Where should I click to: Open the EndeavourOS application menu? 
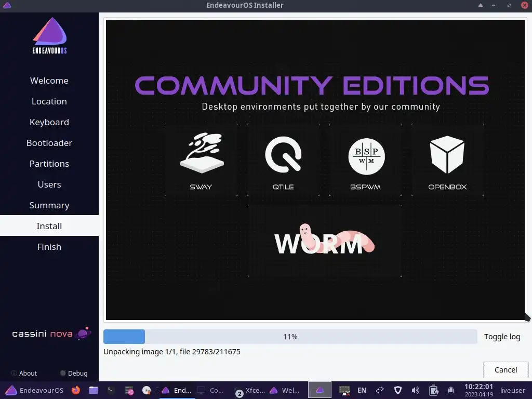tap(34, 390)
